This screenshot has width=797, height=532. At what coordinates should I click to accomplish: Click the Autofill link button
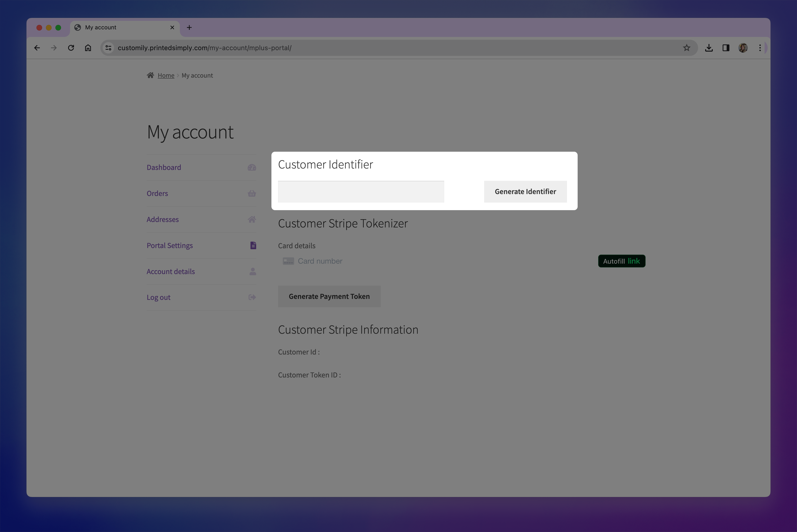click(x=621, y=261)
